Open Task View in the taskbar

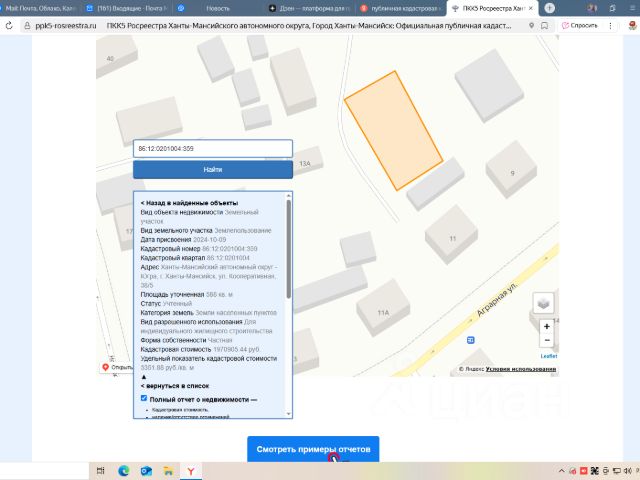pos(101,471)
